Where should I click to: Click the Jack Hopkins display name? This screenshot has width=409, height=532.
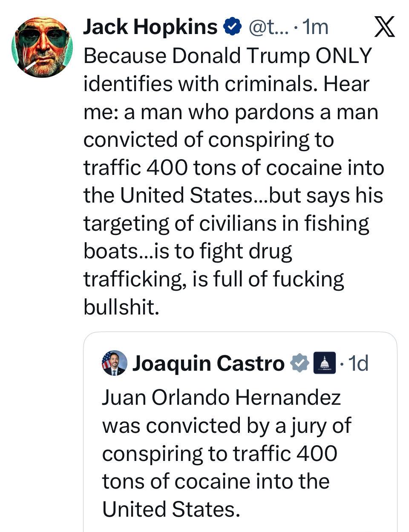(x=150, y=27)
